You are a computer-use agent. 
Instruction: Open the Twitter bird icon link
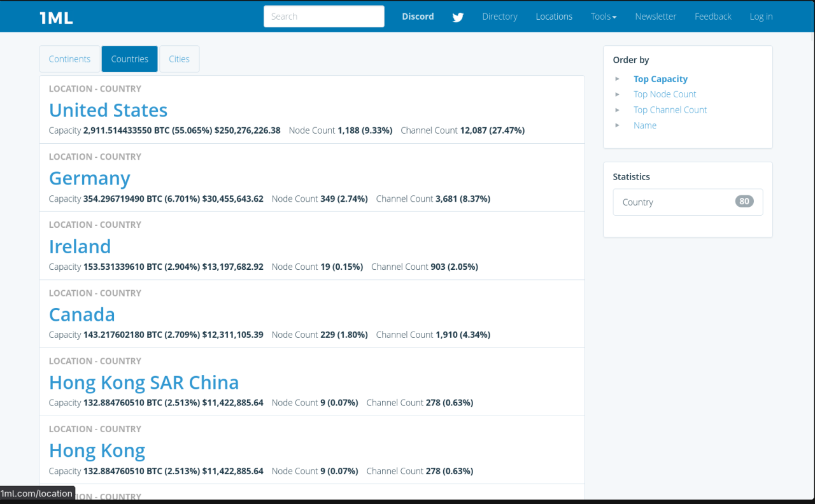[x=458, y=17]
